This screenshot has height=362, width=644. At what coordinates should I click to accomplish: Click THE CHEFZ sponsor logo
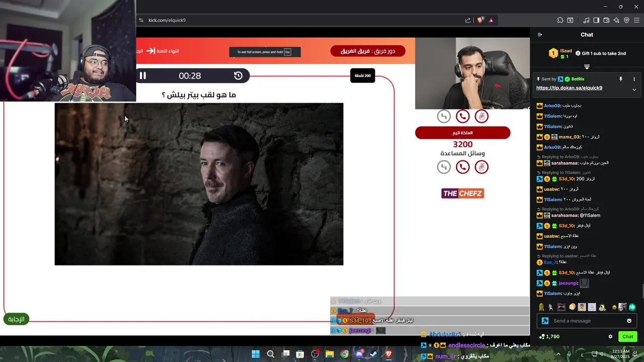coord(462,194)
